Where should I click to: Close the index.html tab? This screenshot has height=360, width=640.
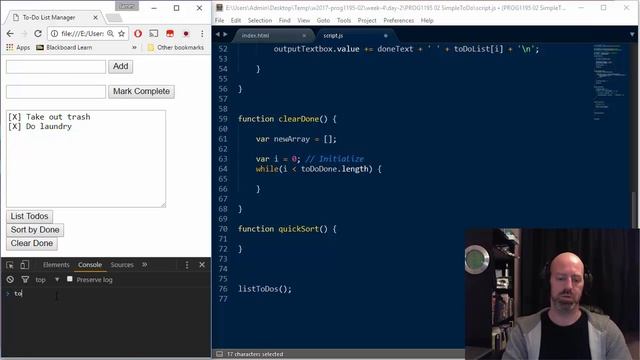point(304,36)
